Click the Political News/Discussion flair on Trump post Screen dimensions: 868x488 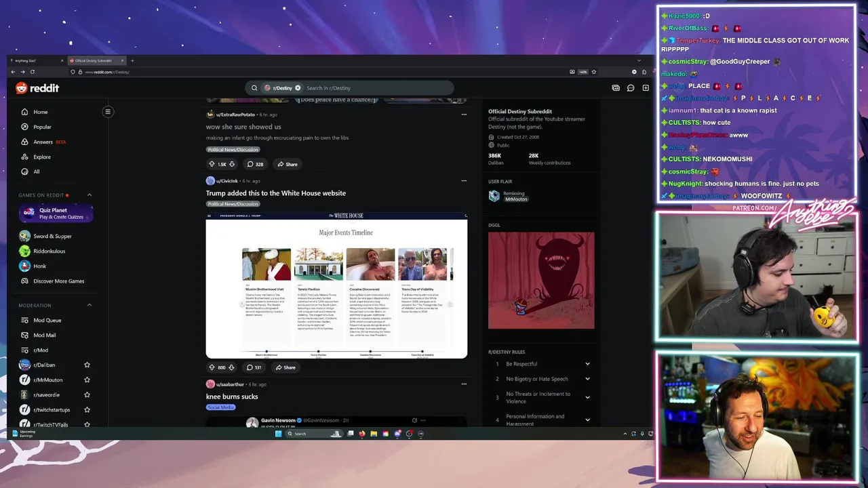coord(233,204)
